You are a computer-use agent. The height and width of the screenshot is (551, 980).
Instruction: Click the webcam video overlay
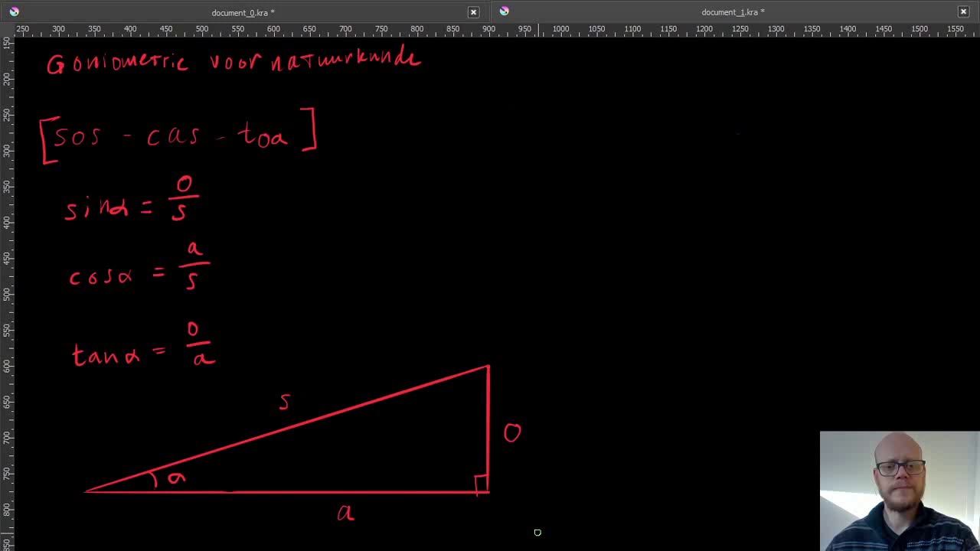[900, 491]
